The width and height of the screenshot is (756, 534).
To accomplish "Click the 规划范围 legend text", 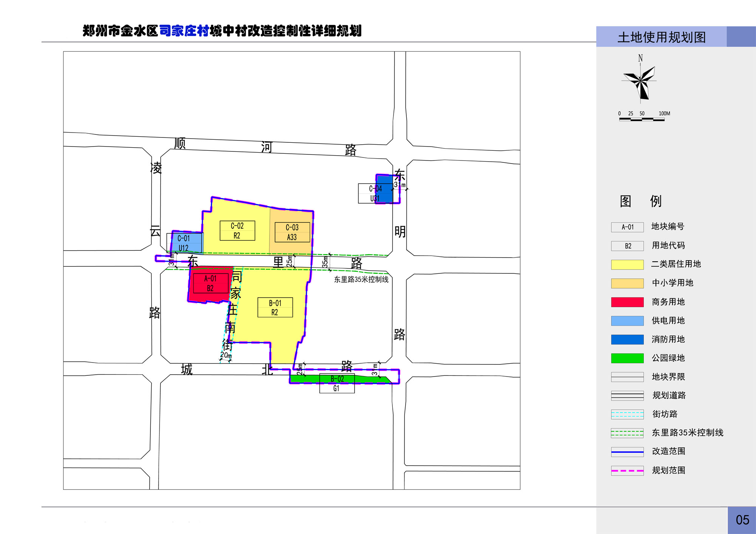I will pos(669,470).
